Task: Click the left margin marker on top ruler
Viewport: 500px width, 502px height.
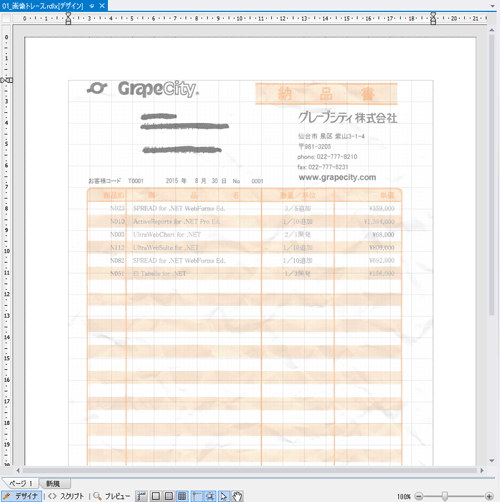Action: [68, 18]
